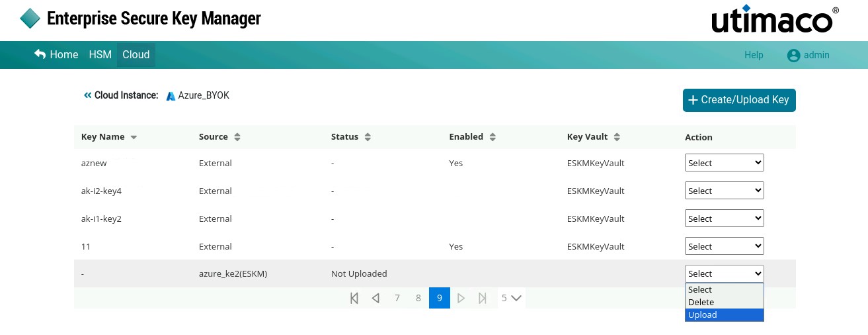
Task: Switch to the HSM tab
Action: pyautogui.click(x=100, y=55)
